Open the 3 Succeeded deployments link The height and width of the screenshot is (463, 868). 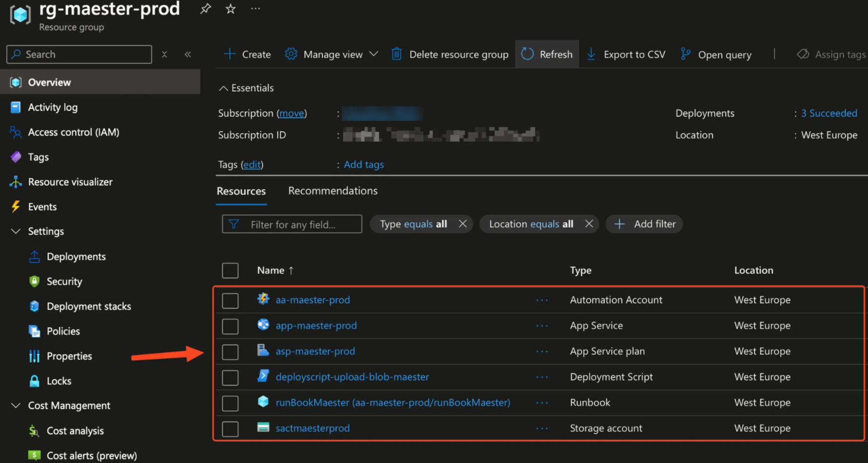(829, 113)
